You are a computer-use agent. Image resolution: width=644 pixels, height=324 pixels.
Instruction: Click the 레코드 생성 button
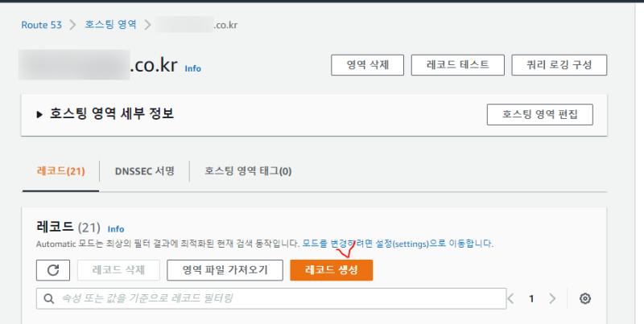332,270
